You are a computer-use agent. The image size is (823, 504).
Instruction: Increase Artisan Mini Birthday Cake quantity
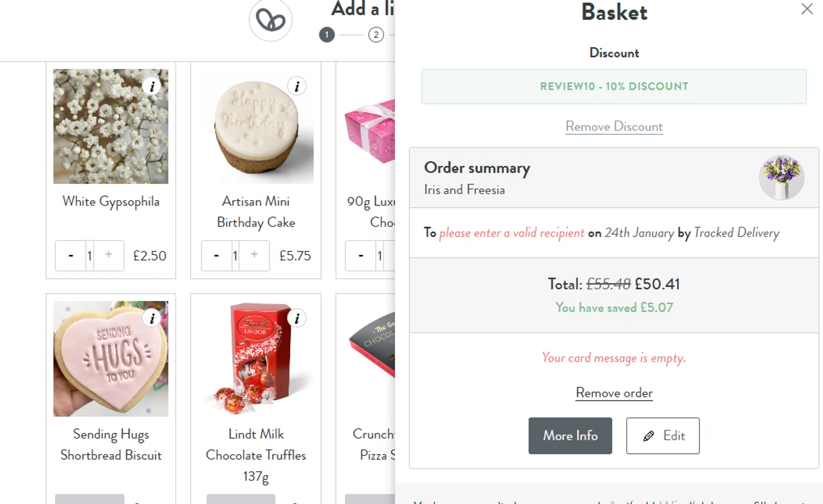(x=254, y=256)
